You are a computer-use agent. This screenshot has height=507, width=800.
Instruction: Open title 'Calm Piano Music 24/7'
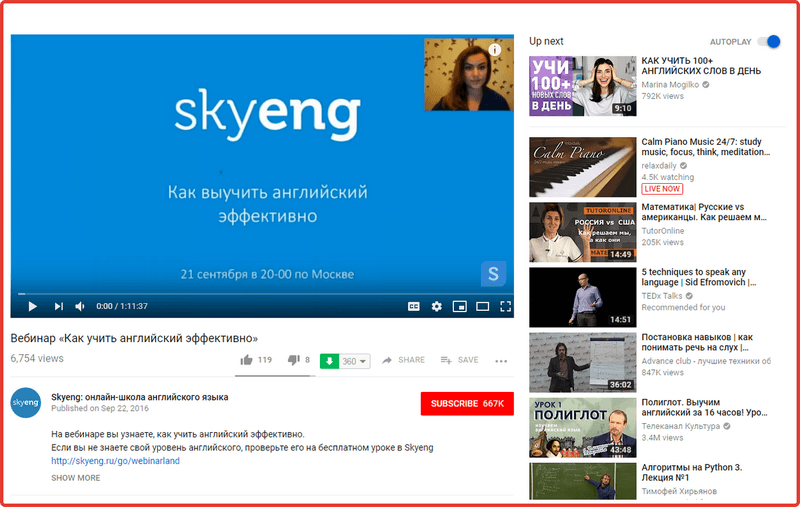(705, 147)
